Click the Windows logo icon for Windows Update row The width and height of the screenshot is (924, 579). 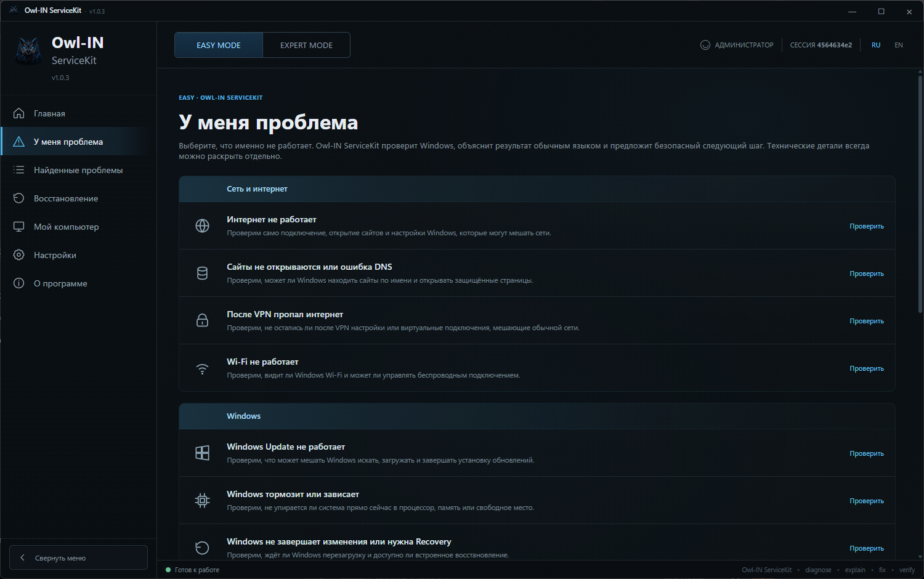point(202,453)
